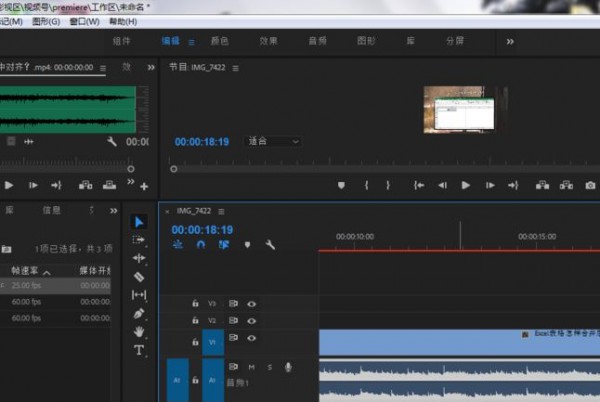The height and width of the screenshot is (402, 600).
Task: Hide V3 track output eye
Action: [x=251, y=304]
